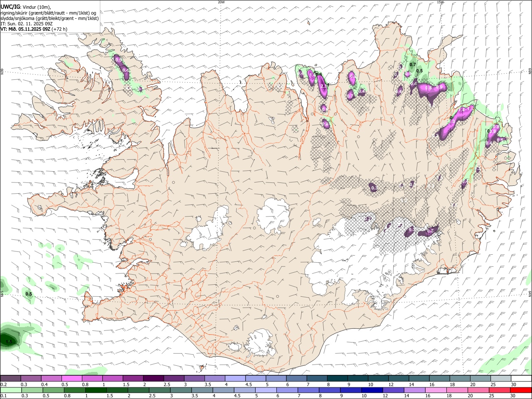Pick the upper-scale pink swatch between 0.5 and 0.8

point(71,378)
